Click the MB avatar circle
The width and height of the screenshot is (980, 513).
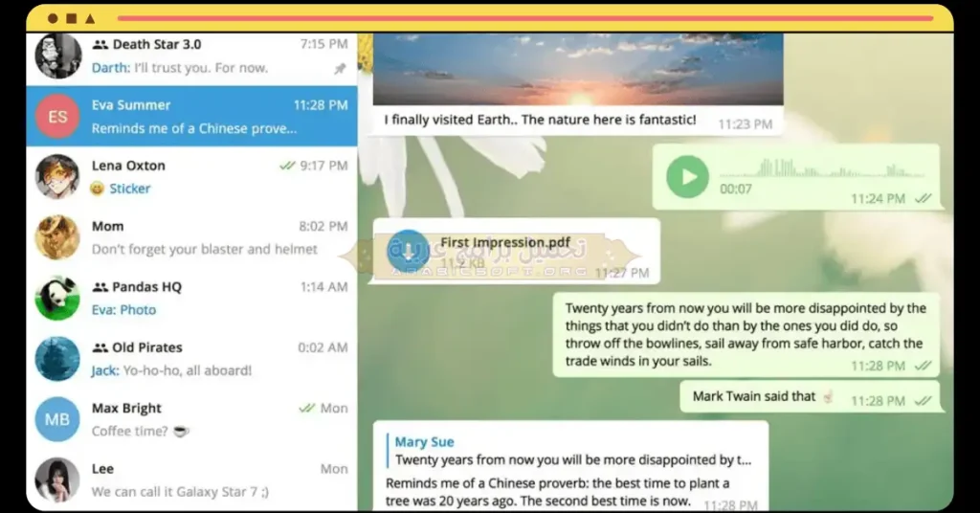tap(57, 419)
